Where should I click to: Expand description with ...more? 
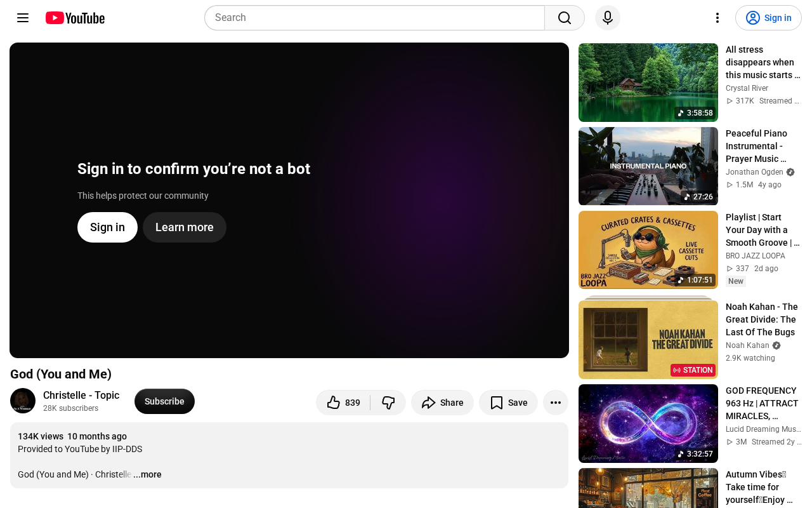point(147,474)
